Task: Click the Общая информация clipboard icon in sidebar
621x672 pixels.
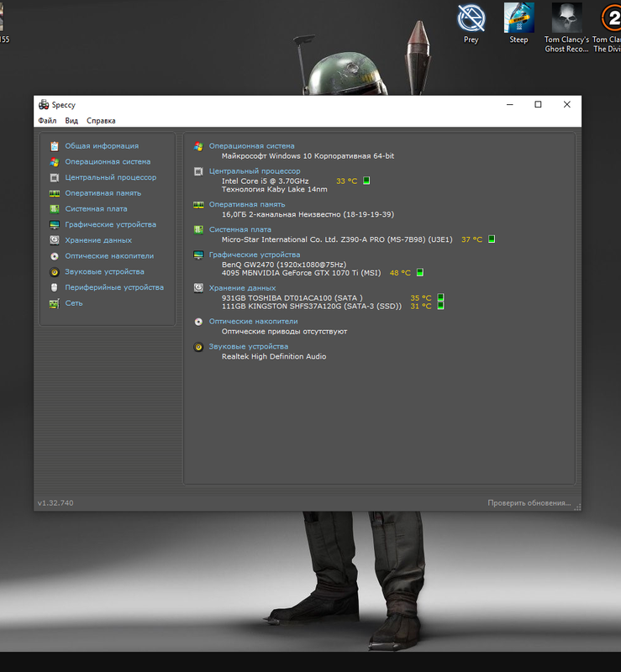Action: tap(55, 146)
